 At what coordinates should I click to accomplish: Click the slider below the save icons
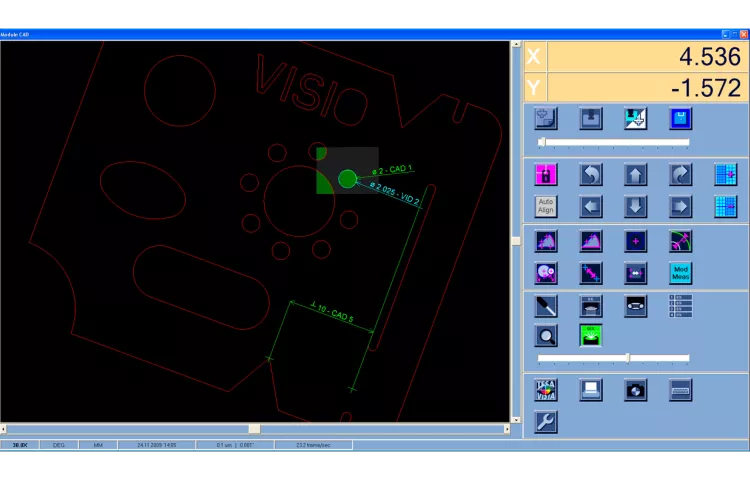pyautogui.click(x=614, y=142)
